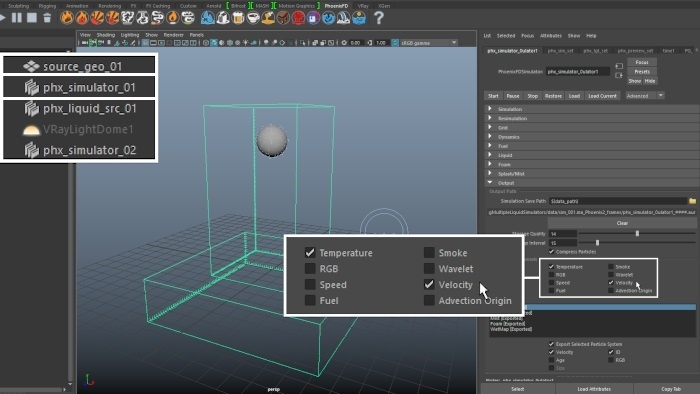Select the cigarette smoke preset shelf icon

pyautogui.click(x=158, y=18)
